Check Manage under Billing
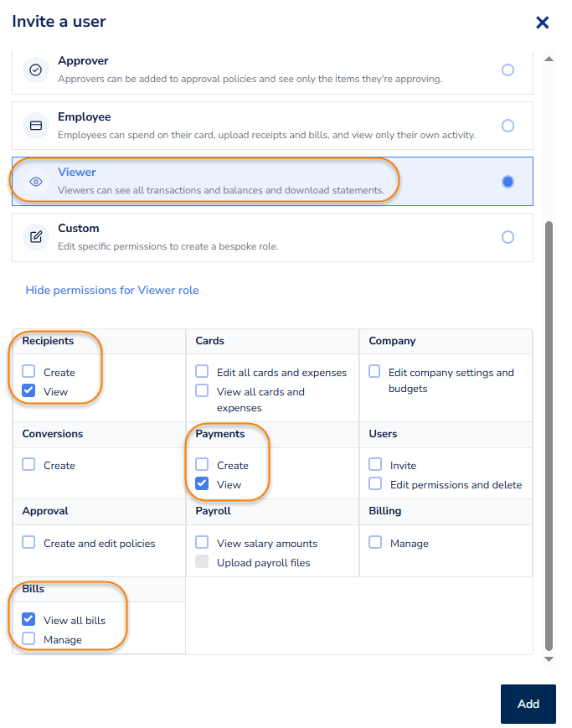 point(375,543)
